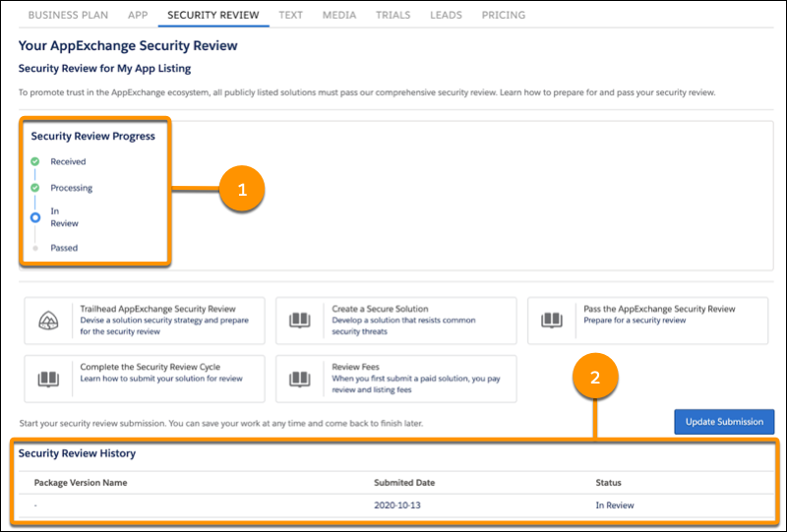Open Complete the Security Review Cycle link
Image resolution: width=787 pixels, height=532 pixels.
tap(151, 367)
